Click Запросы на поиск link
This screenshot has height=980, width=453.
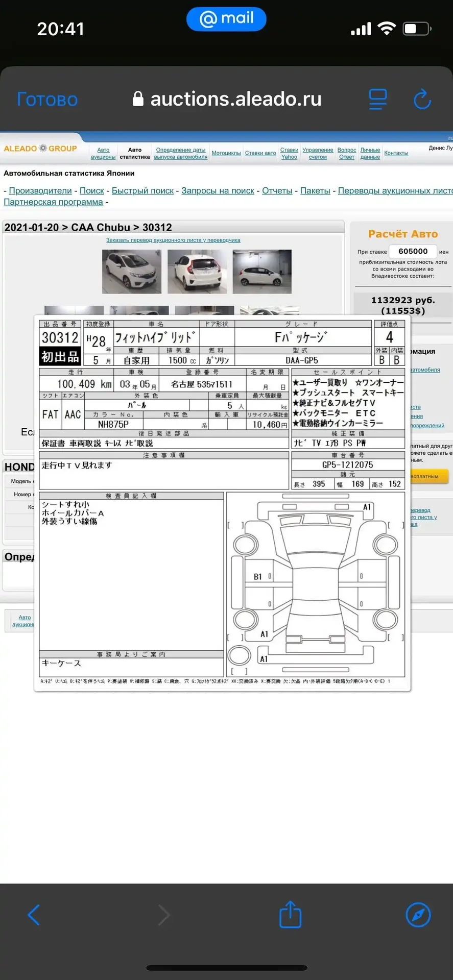tap(218, 191)
